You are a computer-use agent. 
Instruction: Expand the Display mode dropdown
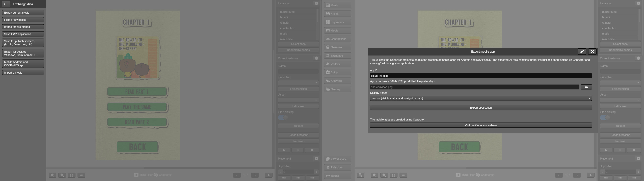(x=480, y=99)
